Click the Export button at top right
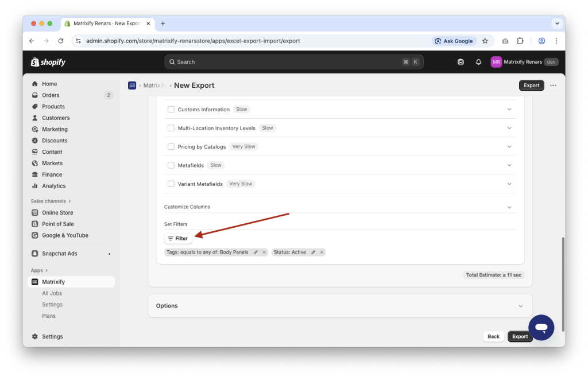The image size is (588, 377). click(x=531, y=85)
